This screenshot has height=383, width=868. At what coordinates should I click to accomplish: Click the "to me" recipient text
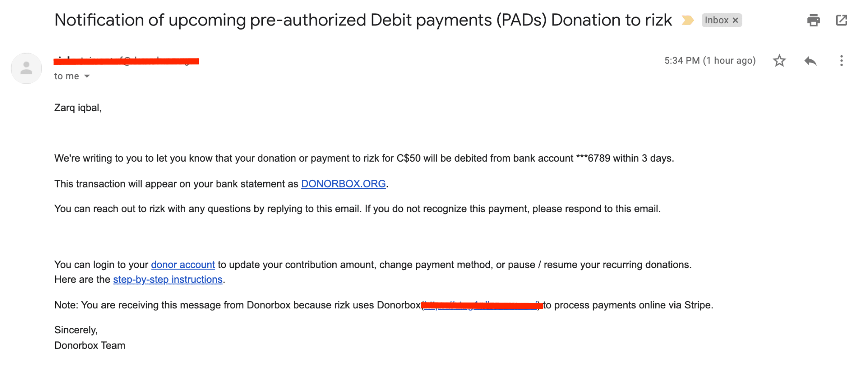point(67,76)
